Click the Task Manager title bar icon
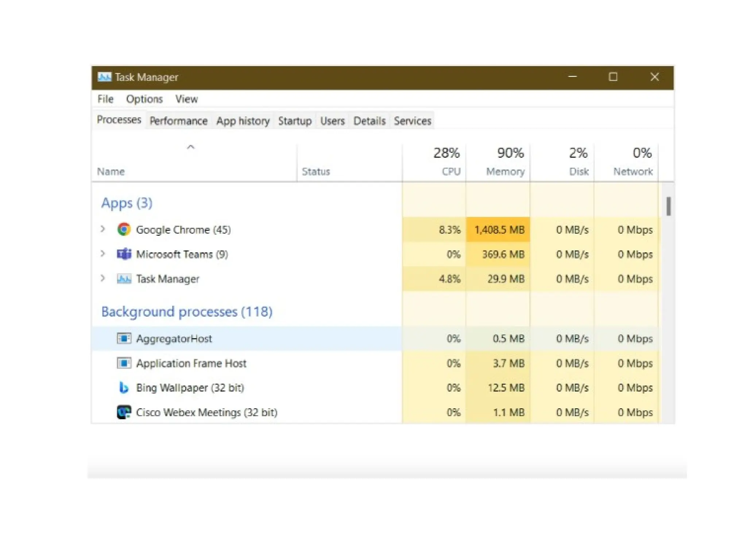Viewport: 747px width, 560px height. [x=104, y=77]
